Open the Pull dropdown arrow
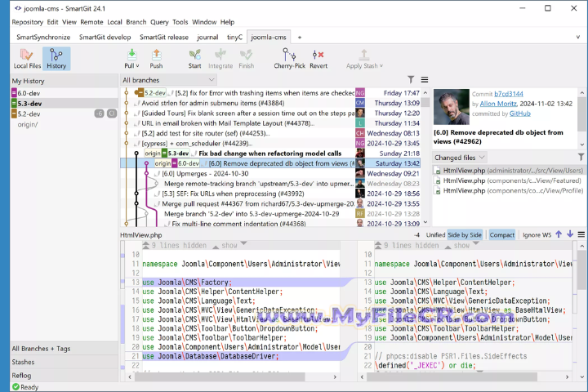This screenshot has height=392, width=588. [138, 66]
